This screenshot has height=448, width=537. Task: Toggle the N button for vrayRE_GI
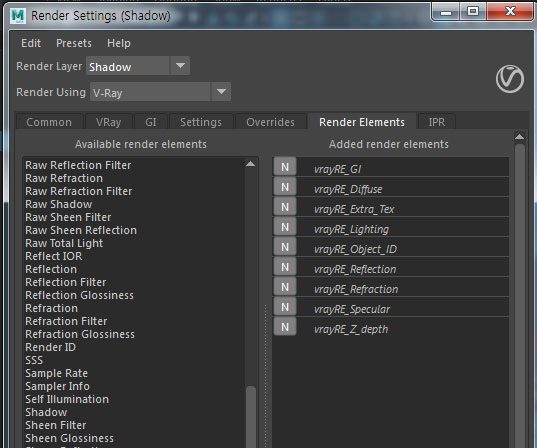coord(285,167)
